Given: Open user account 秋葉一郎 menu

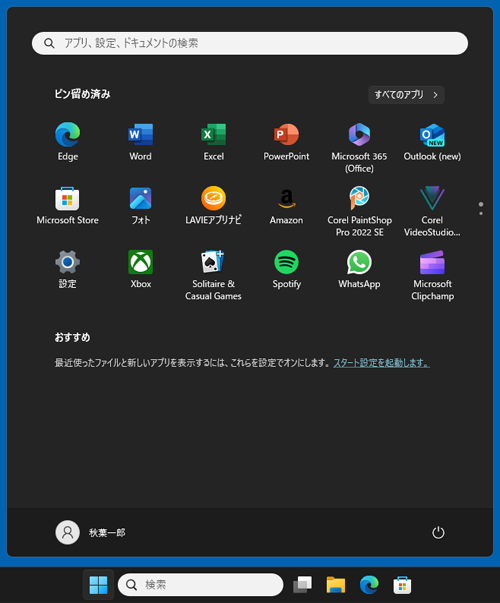Looking at the screenshot, I should pyautogui.click(x=91, y=533).
